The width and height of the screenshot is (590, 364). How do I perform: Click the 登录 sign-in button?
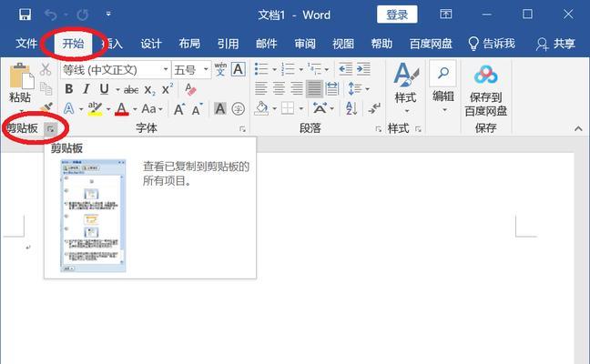tap(397, 15)
